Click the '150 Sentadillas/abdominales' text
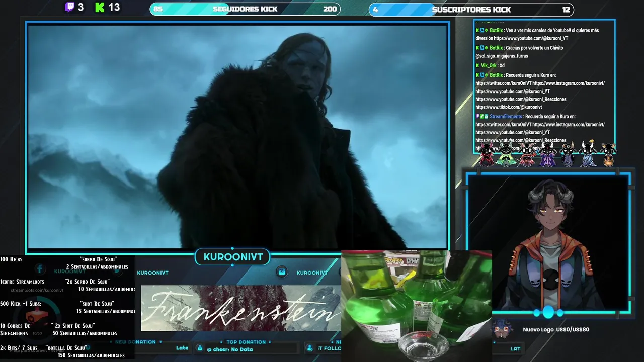The height and width of the screenshot is (362, 644). coord(91,355)
